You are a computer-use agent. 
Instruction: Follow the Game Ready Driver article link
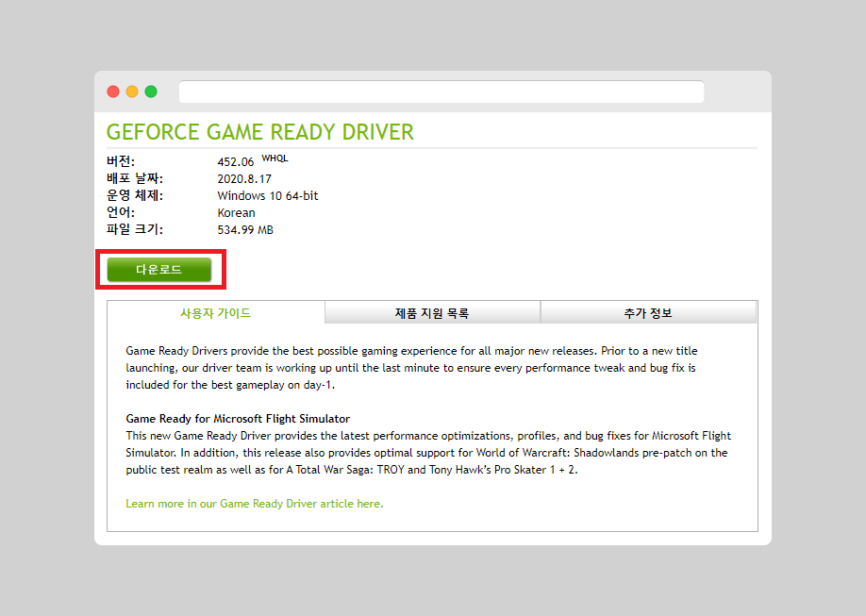click(255, 504)
